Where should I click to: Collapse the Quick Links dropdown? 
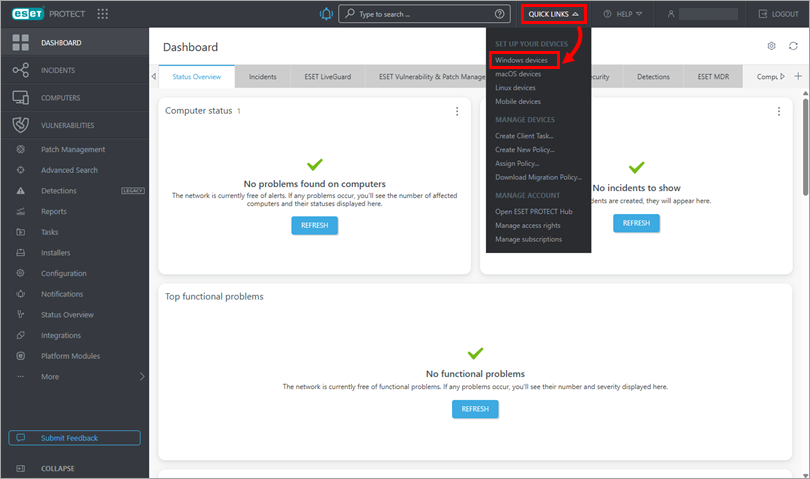[x=553, y=14]
